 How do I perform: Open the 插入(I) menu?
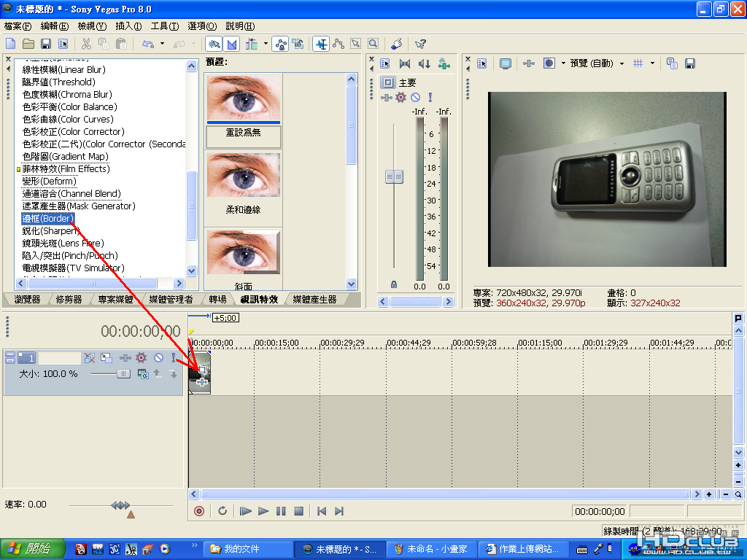128,26
